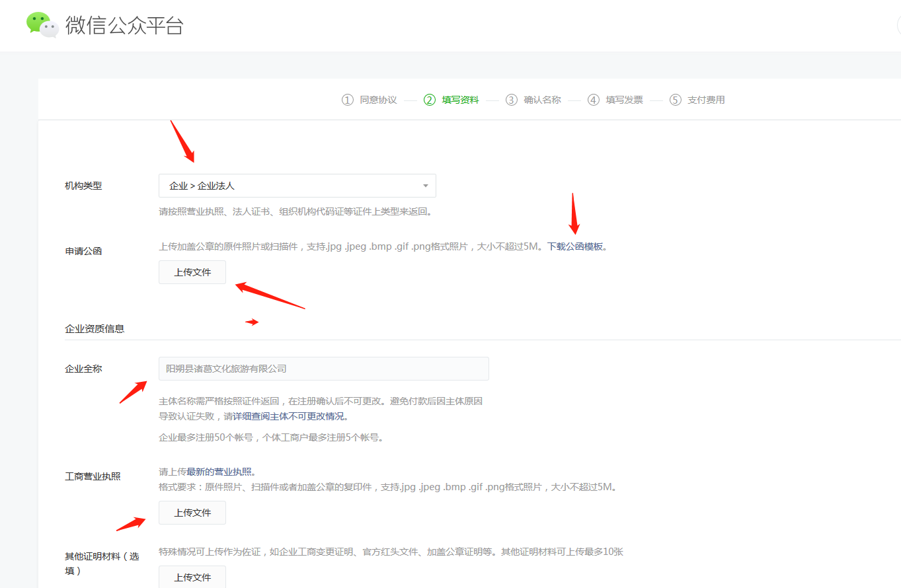
Task: Click 上传文件 under 工商营业执照
Action: (192, 512)
